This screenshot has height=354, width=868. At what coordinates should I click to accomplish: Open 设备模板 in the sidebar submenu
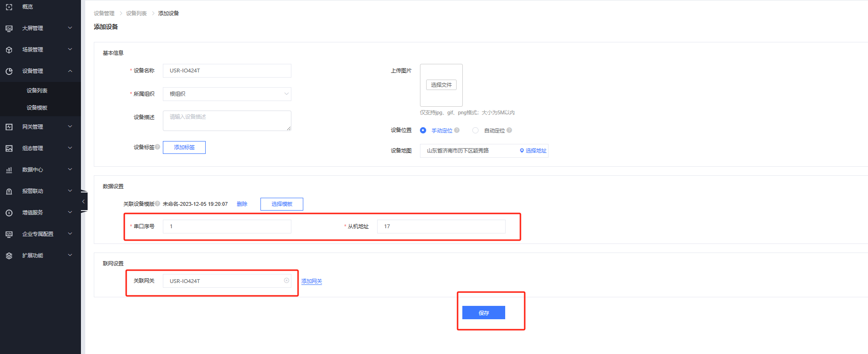(x=37, y=108)
